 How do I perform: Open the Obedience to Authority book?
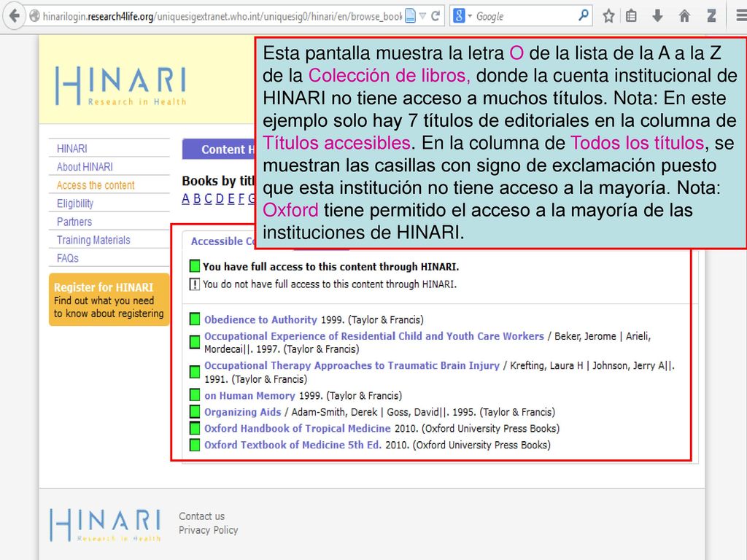260,319
